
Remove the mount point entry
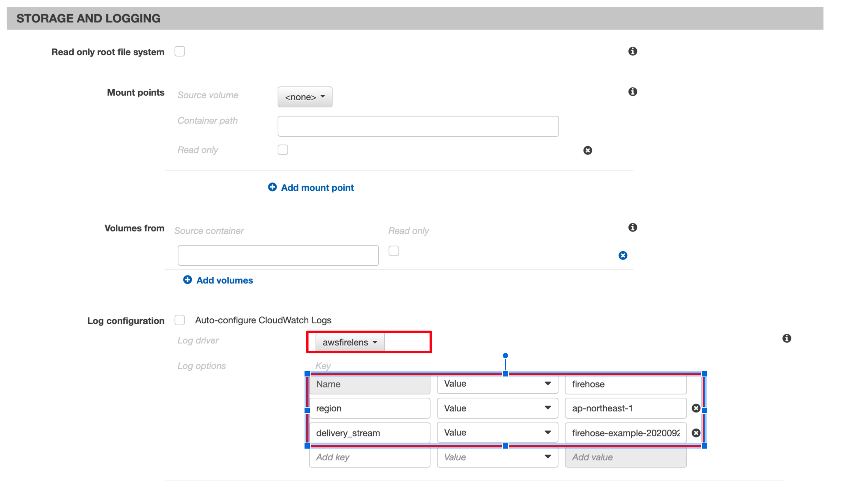point(587,151)
